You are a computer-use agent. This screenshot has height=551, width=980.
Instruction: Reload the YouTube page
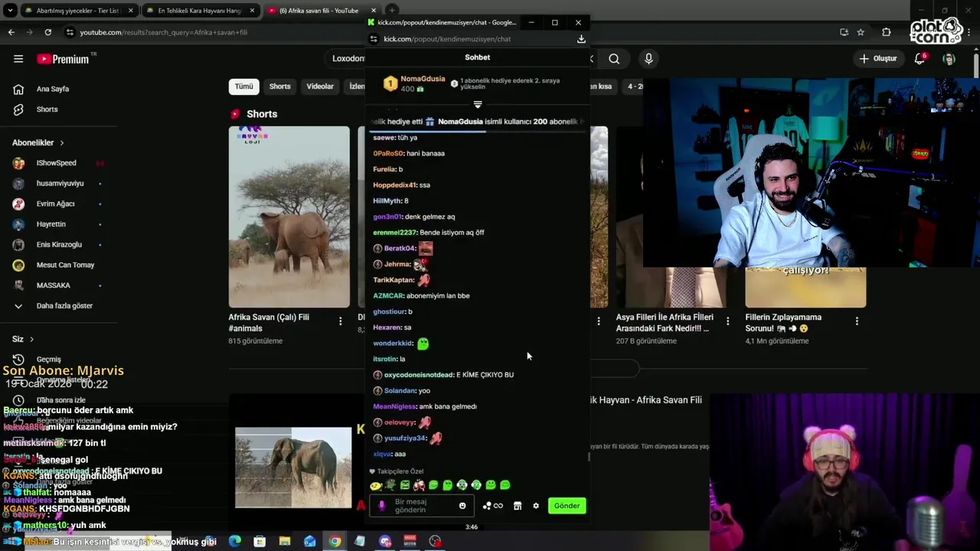[x=47, y=32]
